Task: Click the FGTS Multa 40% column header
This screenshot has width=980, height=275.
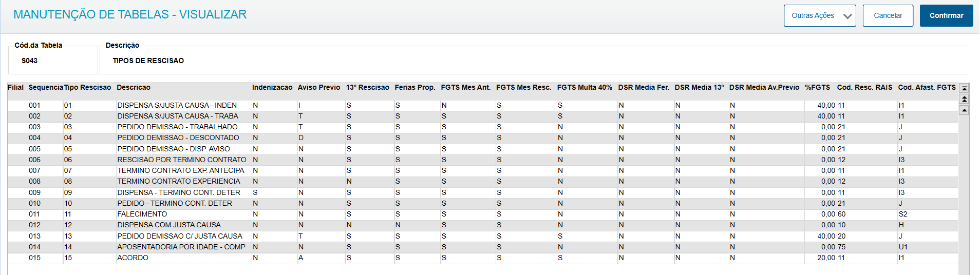Action: click(x=585, y=88)
